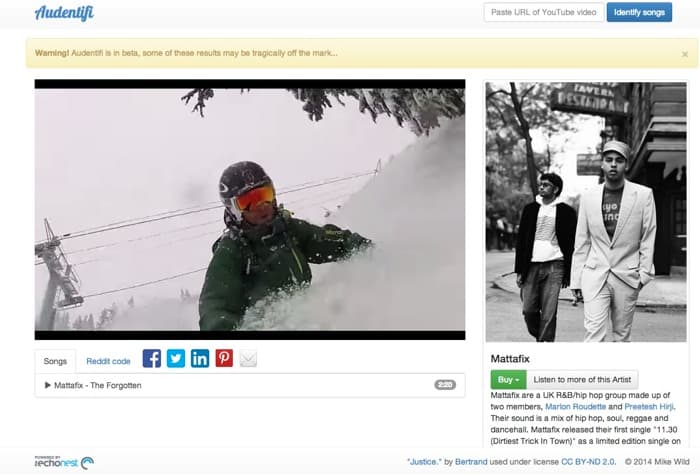Share via the LinkedIn icon

click(200, 358)
